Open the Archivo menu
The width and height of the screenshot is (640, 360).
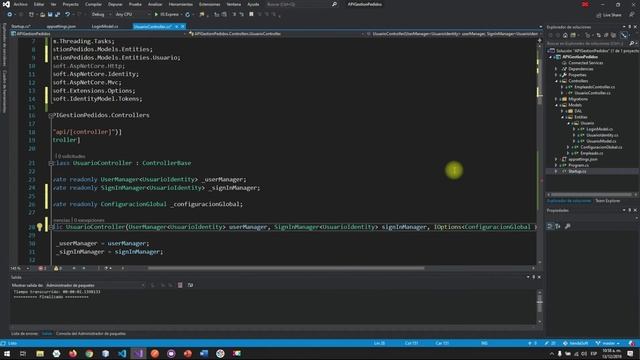[x=20, y=4]
